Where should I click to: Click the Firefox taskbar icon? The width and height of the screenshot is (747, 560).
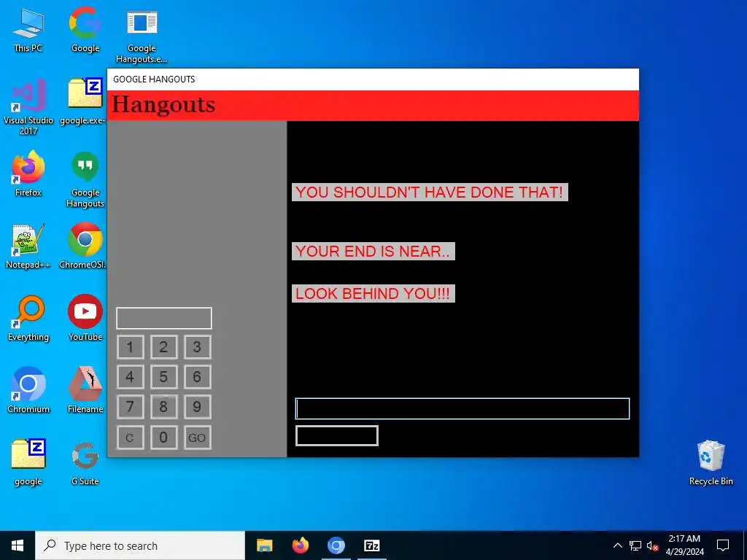pyautogui.click(x=300, y=545)
